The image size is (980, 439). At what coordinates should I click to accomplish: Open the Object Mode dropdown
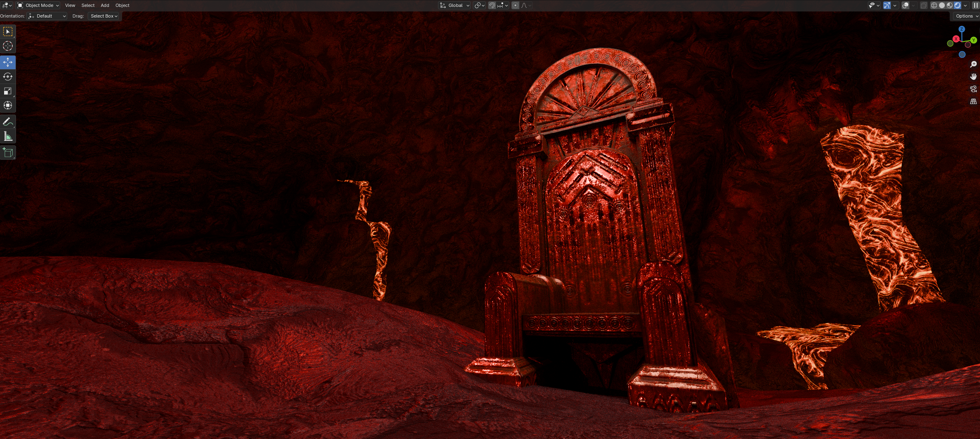(x=38, y=5)
